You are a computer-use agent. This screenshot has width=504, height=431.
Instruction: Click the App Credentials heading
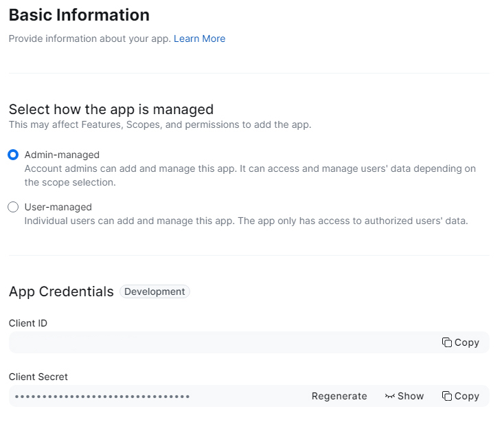(61, 291)
